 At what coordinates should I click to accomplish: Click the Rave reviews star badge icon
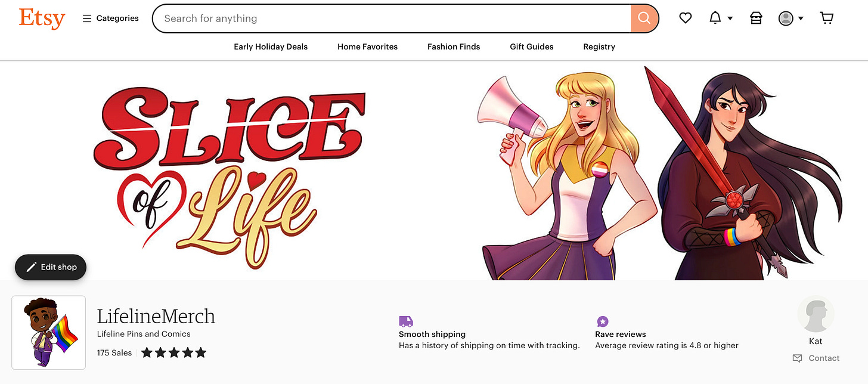pyautogui.click(x=602, y=321)
